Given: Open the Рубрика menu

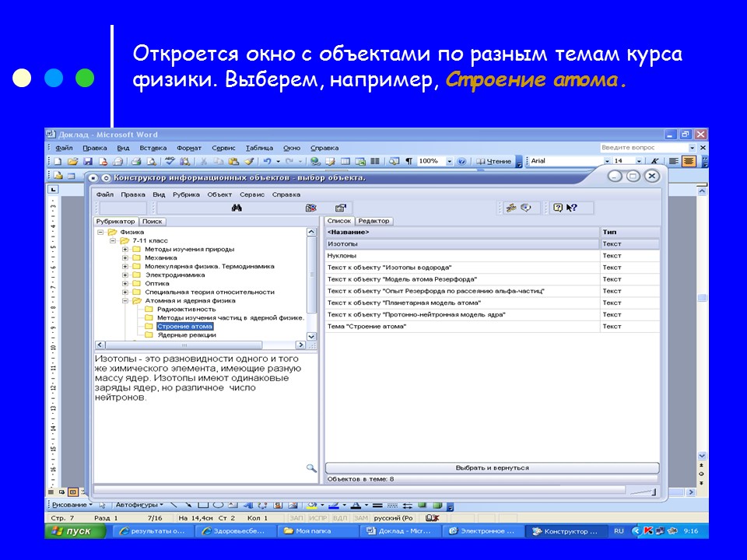Looking at the screenshot, I should tap(186, 194).
